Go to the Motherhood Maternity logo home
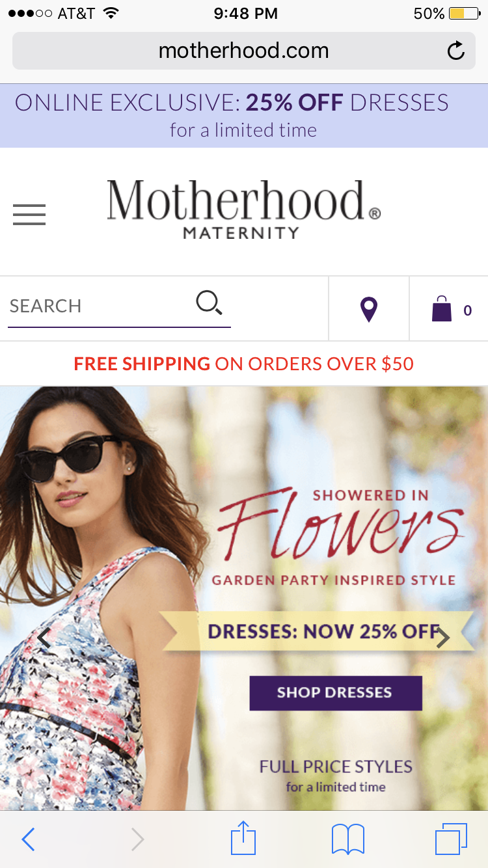488x868 pixels. click(244, 210)
